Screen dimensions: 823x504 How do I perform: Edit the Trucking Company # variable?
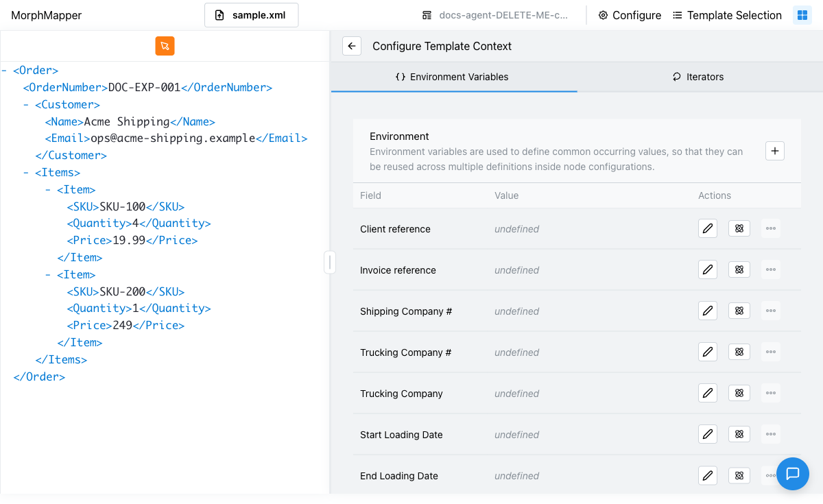708,352
